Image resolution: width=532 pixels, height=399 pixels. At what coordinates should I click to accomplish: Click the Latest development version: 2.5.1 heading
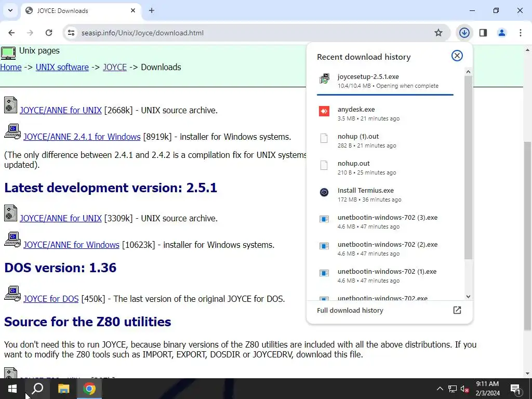[x=111, y=188]
